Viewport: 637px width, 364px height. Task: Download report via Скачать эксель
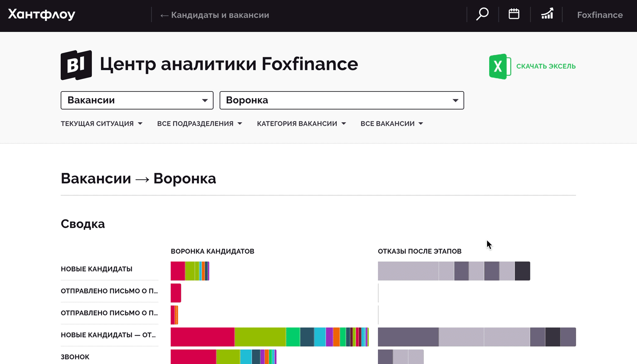click(546, 66)
